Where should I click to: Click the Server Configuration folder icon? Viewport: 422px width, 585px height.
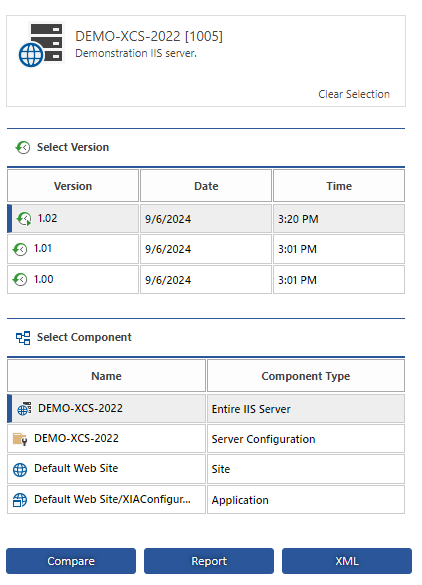(20, 439)
